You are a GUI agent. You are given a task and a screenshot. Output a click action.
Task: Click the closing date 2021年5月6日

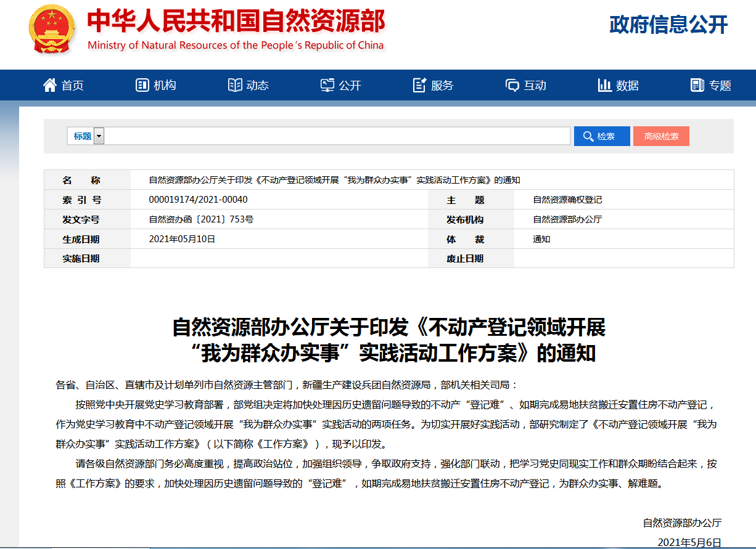point(689,542)
